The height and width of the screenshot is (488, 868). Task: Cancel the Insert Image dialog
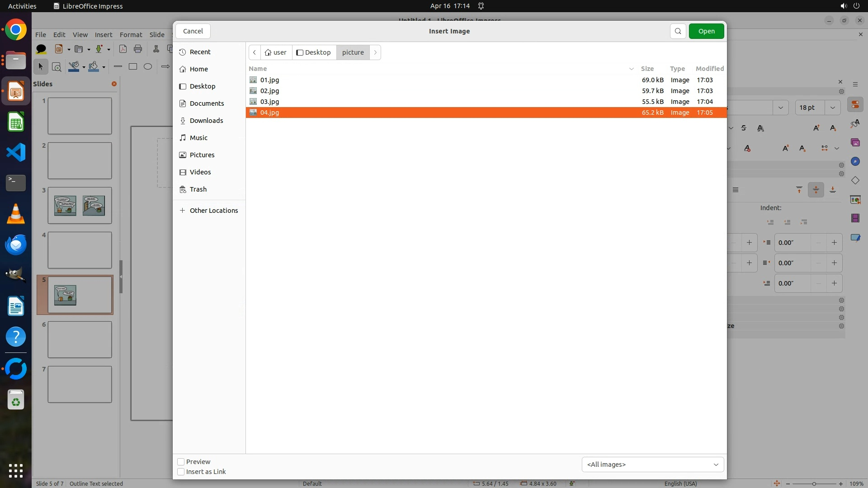[193, 31]
